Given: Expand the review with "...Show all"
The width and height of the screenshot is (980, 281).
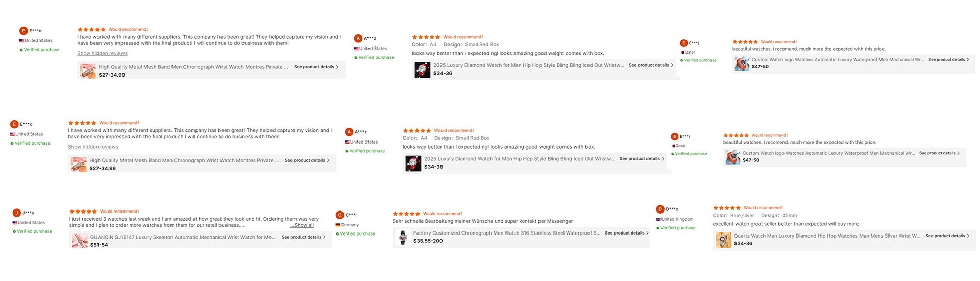Looking at the screenshot, I should (x=302, y=225).
